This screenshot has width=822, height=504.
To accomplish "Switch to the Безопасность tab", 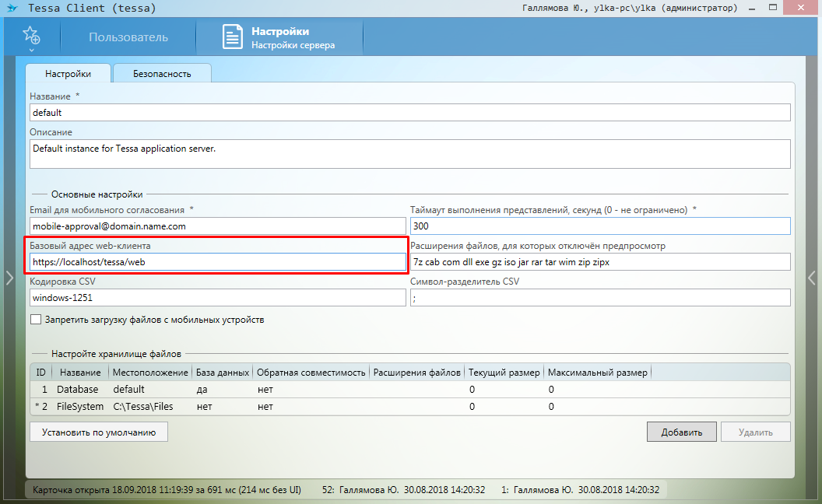I will pos(162,74).
